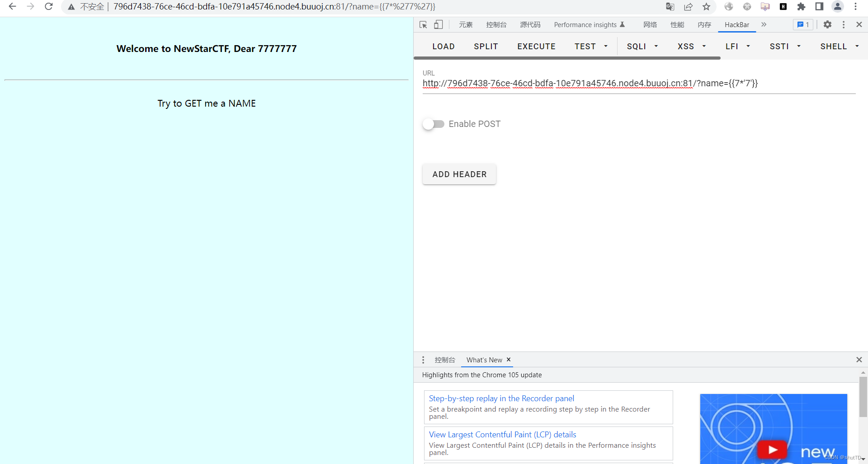Screen dimensions: 868x464
Task: Open the Step-by-step replay Recorder link
Action: pyautogui.click(x=501, y=398)
